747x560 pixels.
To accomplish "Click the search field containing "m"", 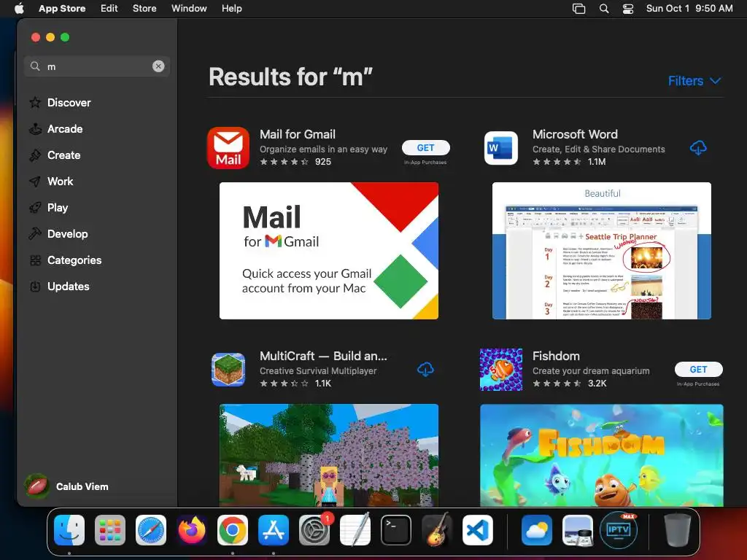I will click(97, 66).
